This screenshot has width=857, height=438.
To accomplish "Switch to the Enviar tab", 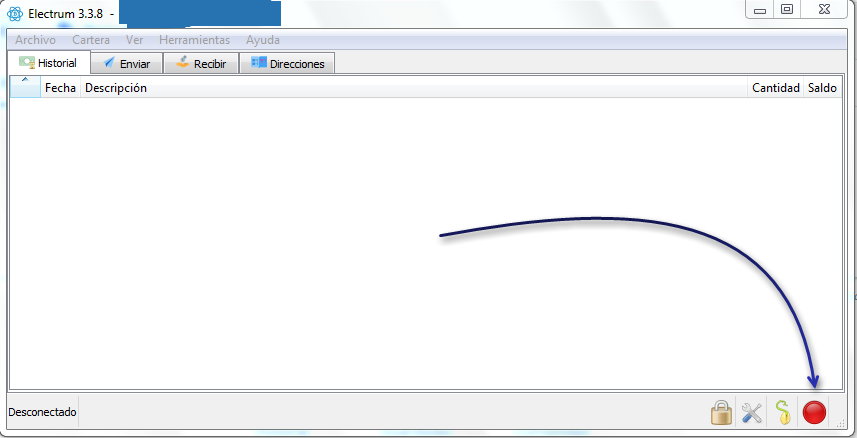I will coord(127,63).
